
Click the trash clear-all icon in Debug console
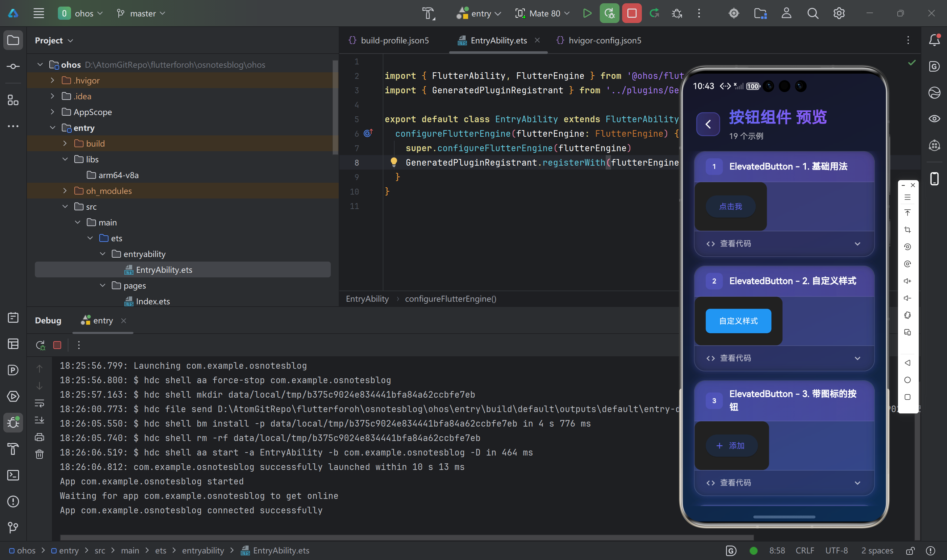[x=40, y=454]
